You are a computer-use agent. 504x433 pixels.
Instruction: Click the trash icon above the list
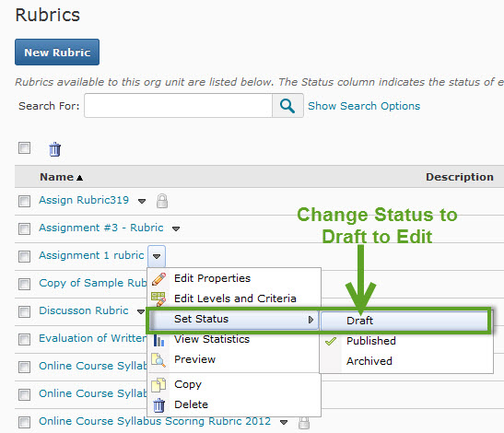[54, 149]
